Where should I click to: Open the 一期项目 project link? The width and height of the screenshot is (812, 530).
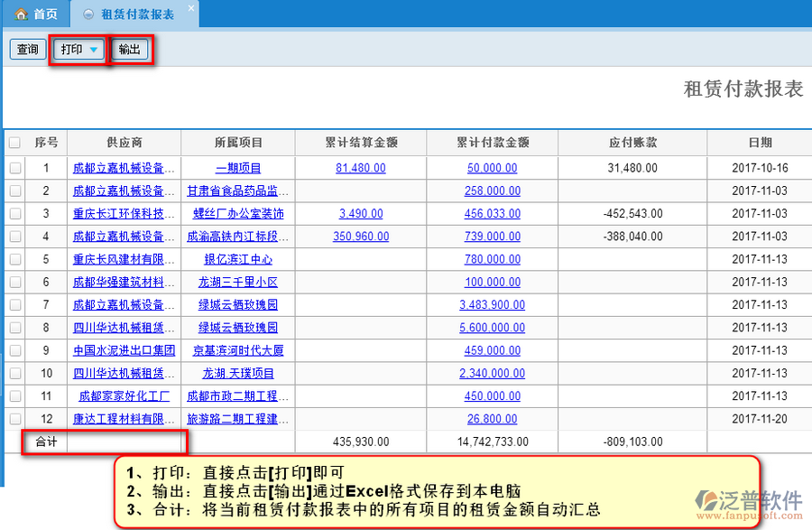[238, 168]
